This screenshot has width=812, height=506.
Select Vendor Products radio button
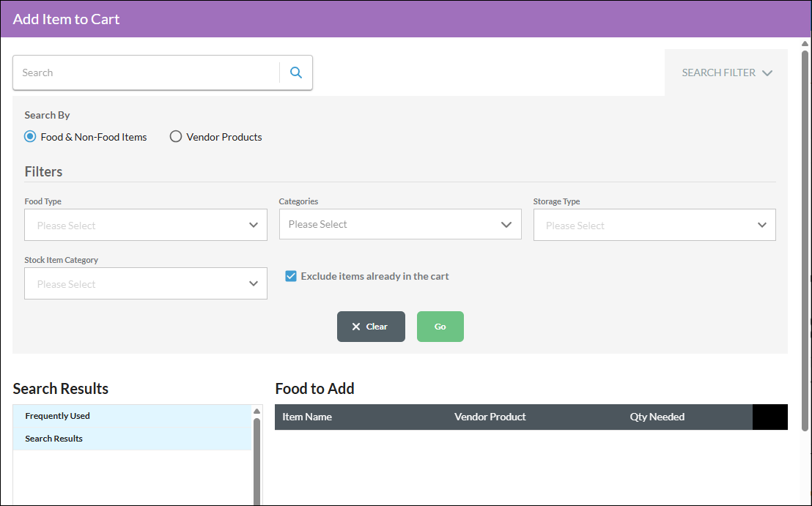click(x=176, y=137)
